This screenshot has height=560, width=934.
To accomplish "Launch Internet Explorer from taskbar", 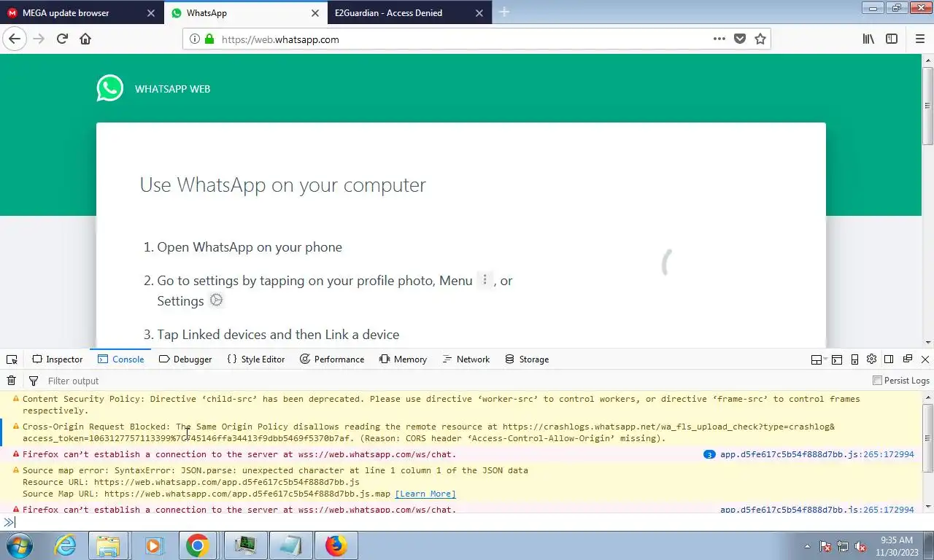I will [x=65, y=545].
